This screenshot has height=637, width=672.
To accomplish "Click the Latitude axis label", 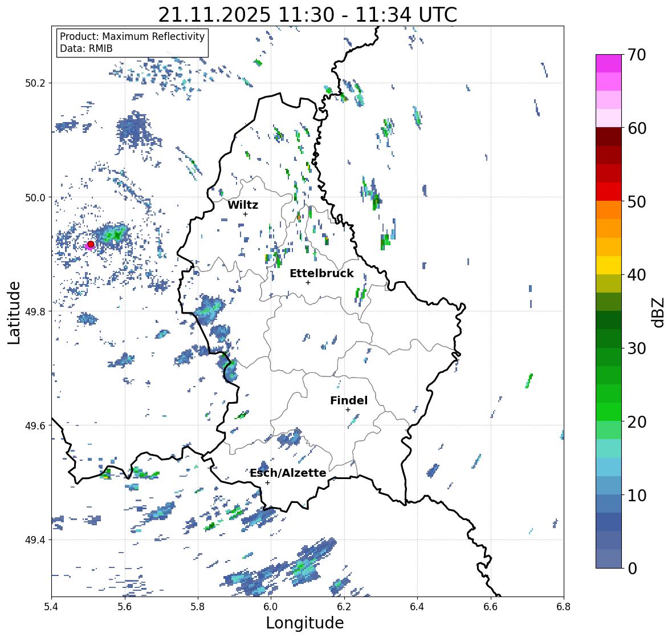I will (14, 313).
